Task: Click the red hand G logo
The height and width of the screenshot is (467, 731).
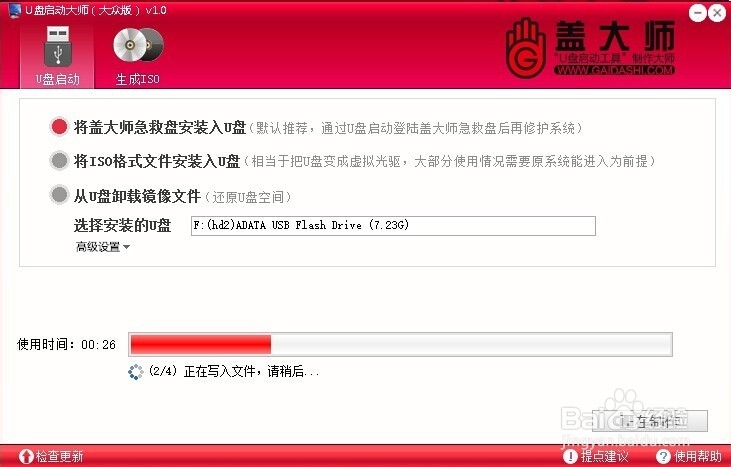Action: (x=526, y=48)
